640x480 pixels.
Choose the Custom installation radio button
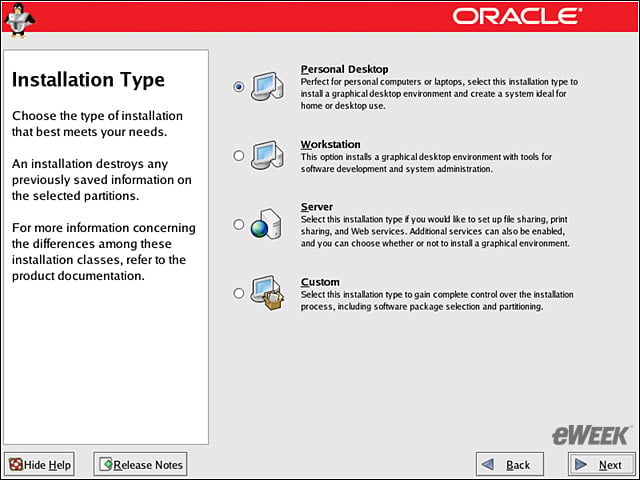click(x=239, y=293)
